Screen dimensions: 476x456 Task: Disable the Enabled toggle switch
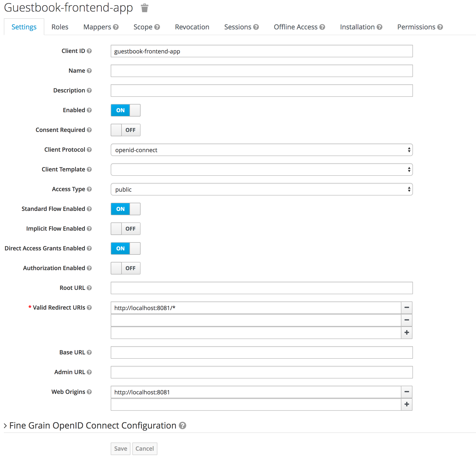click(126, 110)
